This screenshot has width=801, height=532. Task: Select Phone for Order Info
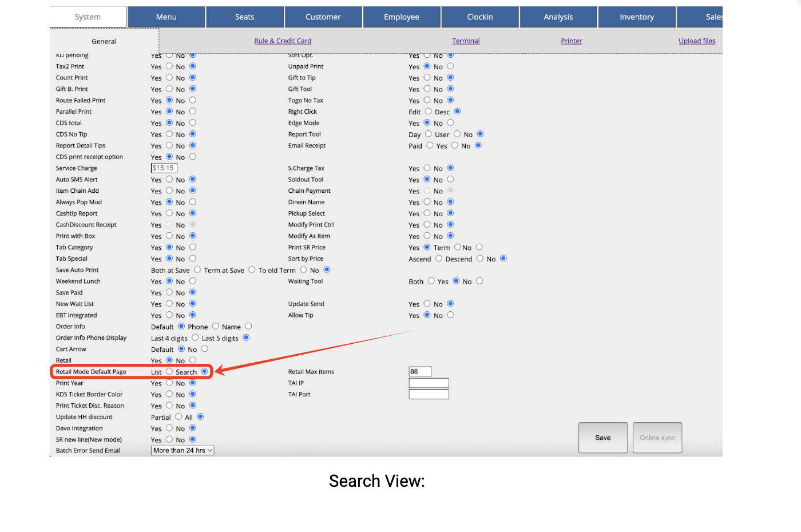[216, 326]
